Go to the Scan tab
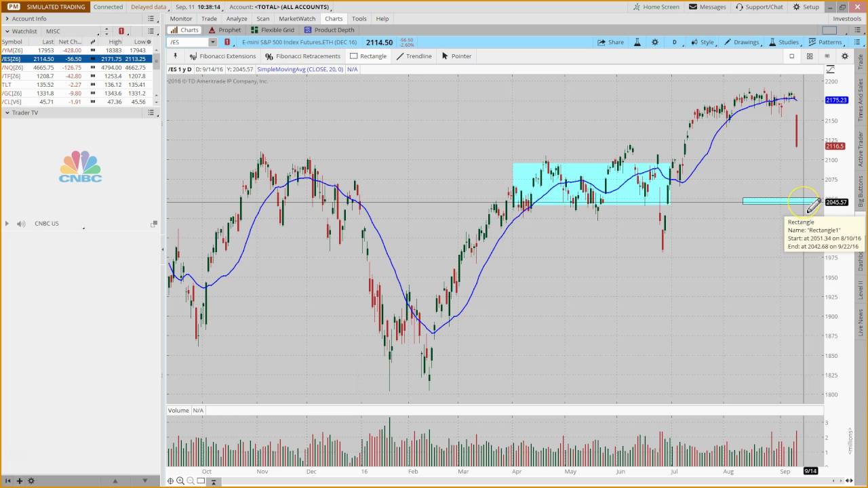 pos(263,19)
